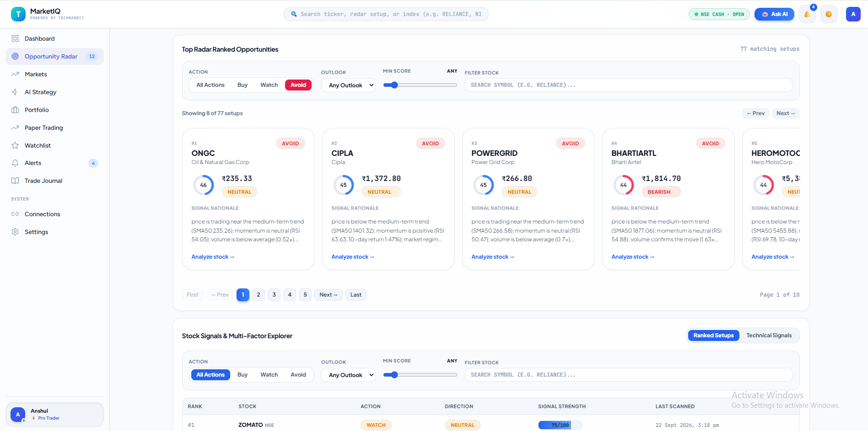Click Analyze stock link on CIPLA card
This screenshot has height=431, width=868.
353,257
